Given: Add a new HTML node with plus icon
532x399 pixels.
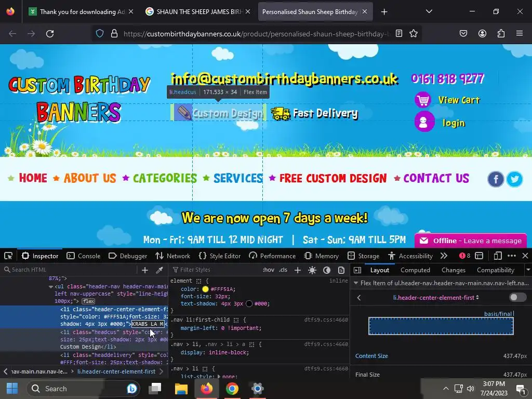Looking at the screenshot, I should click(x=145, y=270).
